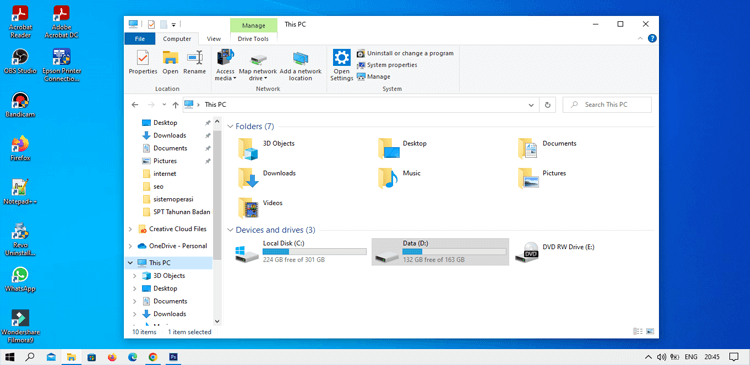Switch to the File tab

[140, 39]
